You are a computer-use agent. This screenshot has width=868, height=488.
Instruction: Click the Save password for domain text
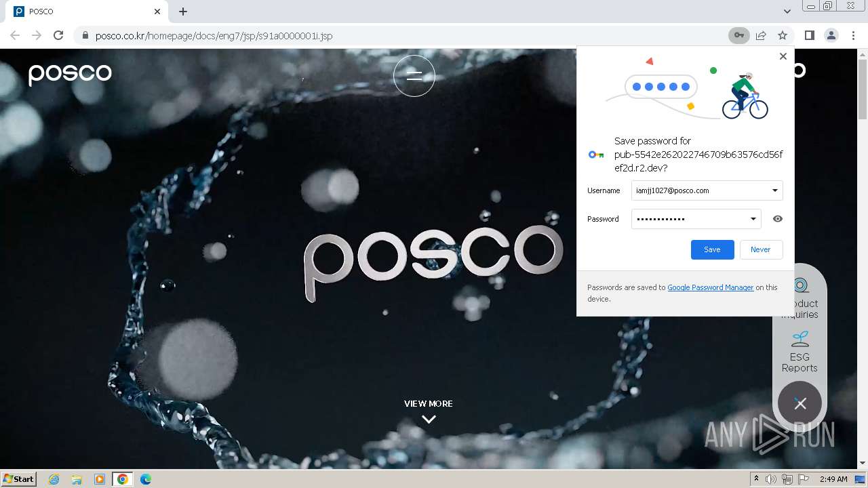[698, 155]
